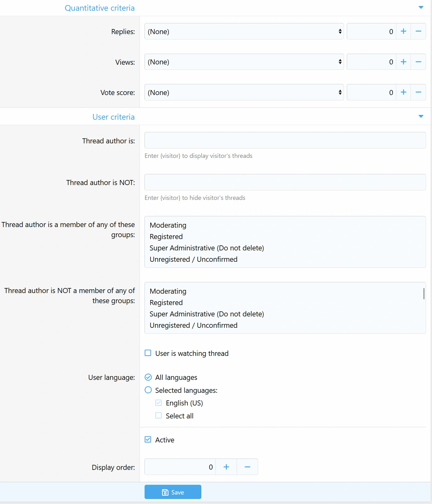Increase Display order using plus
Viewport: 432px width, 504px height.
click(226, 467)
